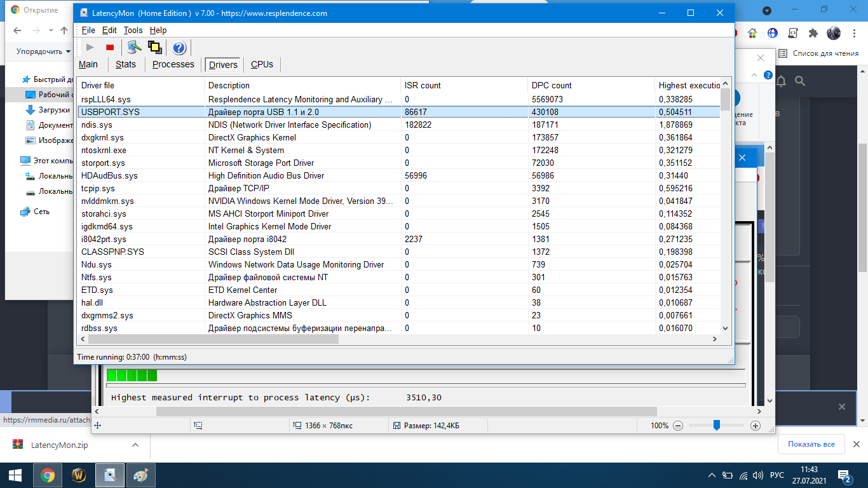Open LatencyMon options icon in toolbar
Image resolution: width=868 pixels, height=488 pixels.
pos(133,47)
